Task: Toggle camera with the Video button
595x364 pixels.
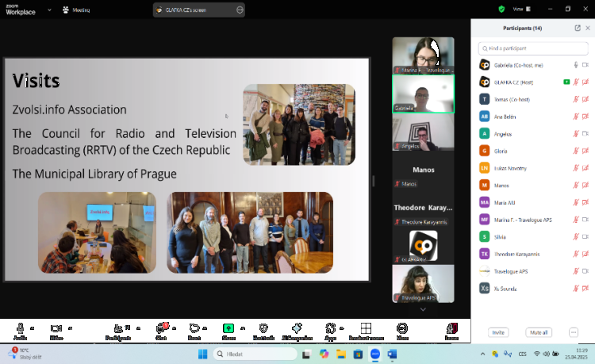Action: pos(56,328)
